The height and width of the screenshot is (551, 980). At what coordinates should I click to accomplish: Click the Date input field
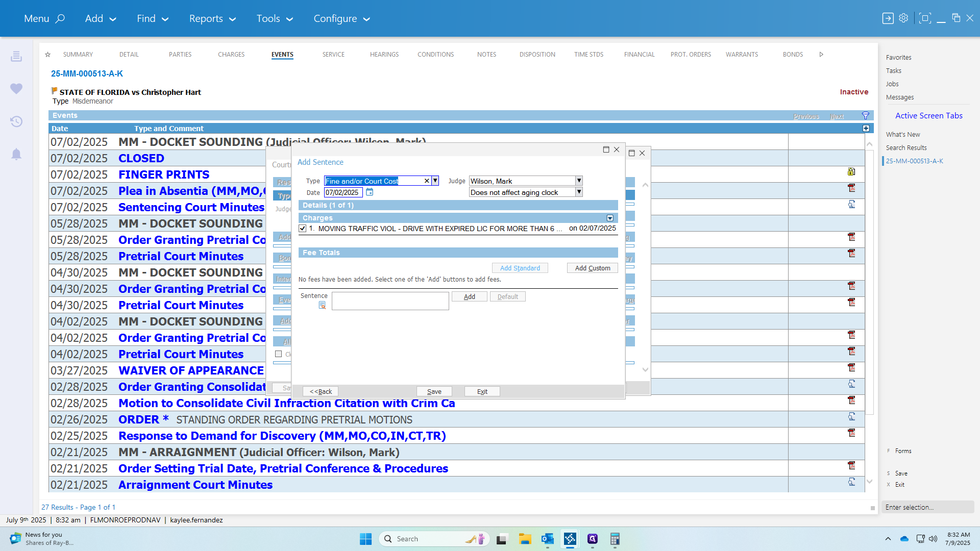(x=344, y=192)
